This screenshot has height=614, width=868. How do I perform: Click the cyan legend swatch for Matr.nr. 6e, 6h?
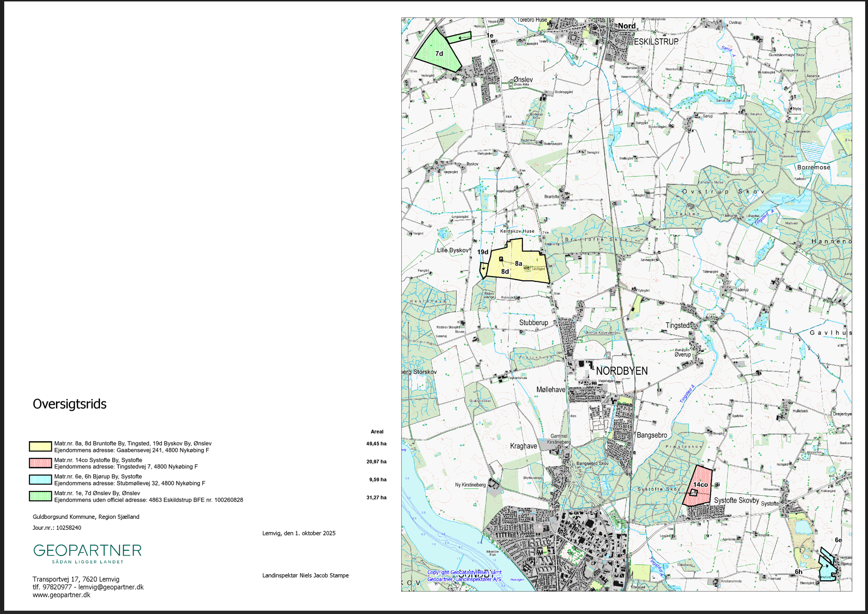(40, 479)
